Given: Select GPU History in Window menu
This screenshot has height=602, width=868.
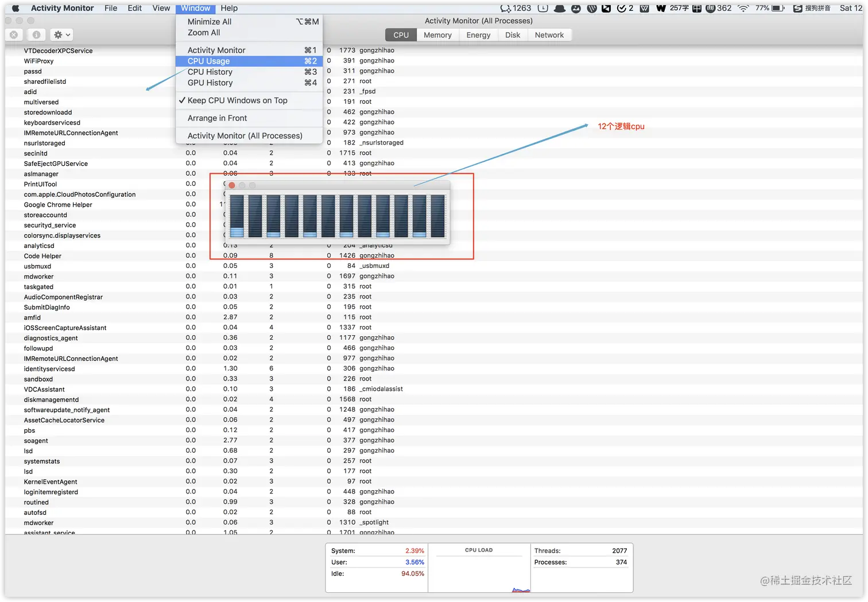Looking at the screenshot, I should [249, 83].
